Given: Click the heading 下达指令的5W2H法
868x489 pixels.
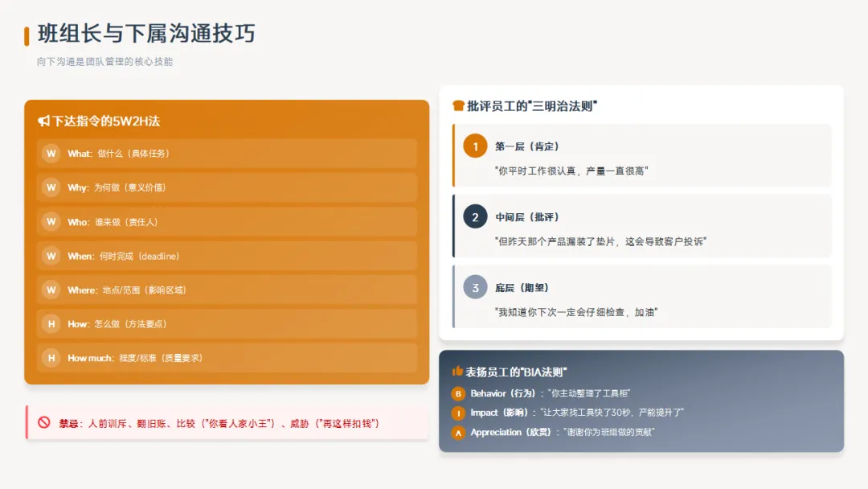Looking at the screenshot, I should tap(106, 121).
